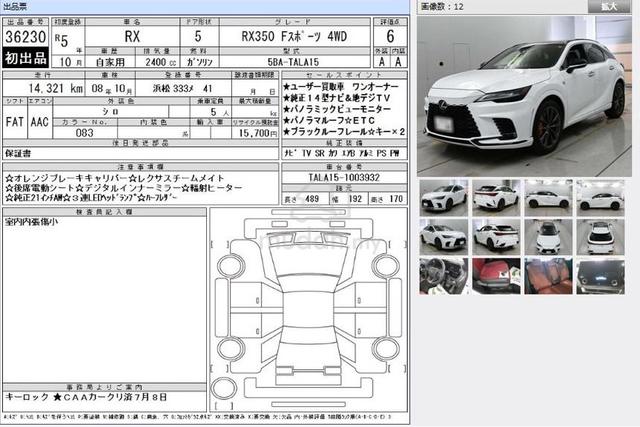
Task: Click sales point パノラマルーフ☆ETC
Action: (x=329, y=120)
